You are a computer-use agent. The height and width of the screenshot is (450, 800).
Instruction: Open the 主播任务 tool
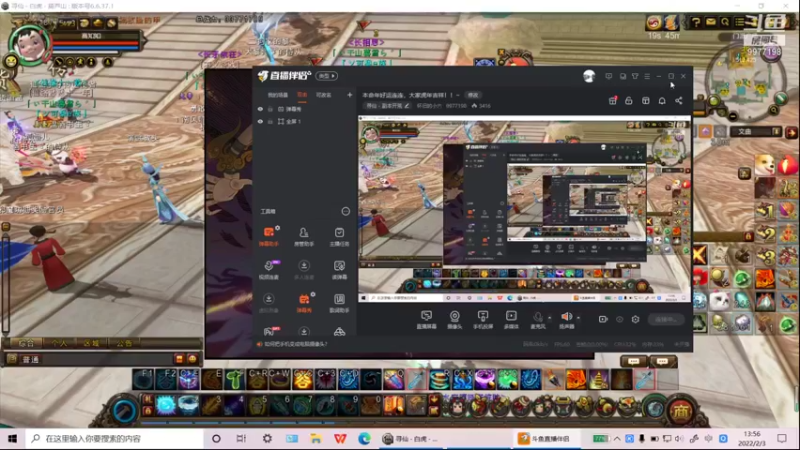point(339,236)
